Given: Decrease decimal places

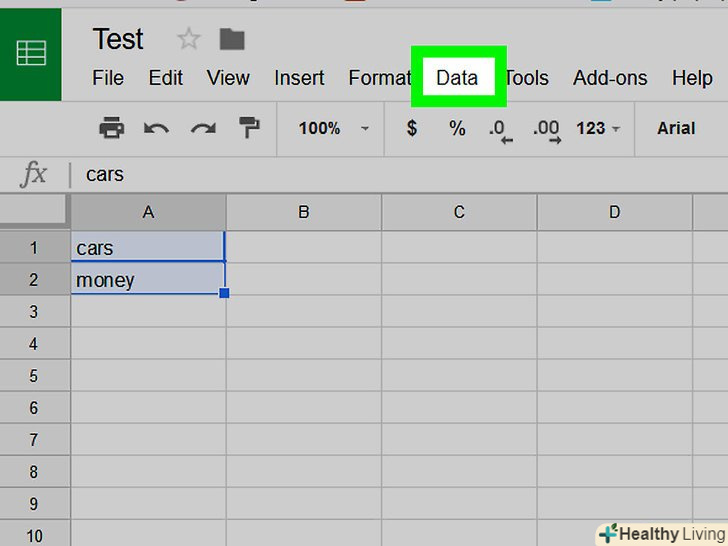Looking at the screenshot, I should [500, 129].
